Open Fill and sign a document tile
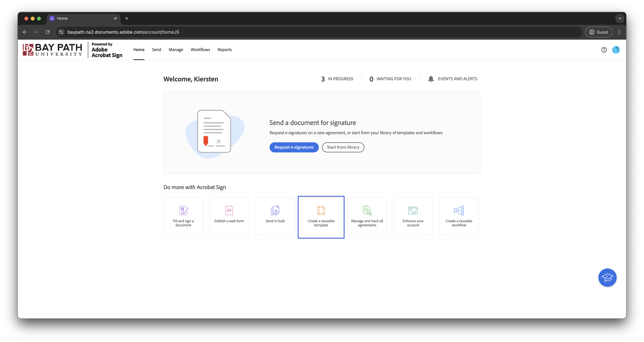The width and height of the screenshot is (644, 342). point(183,216)
